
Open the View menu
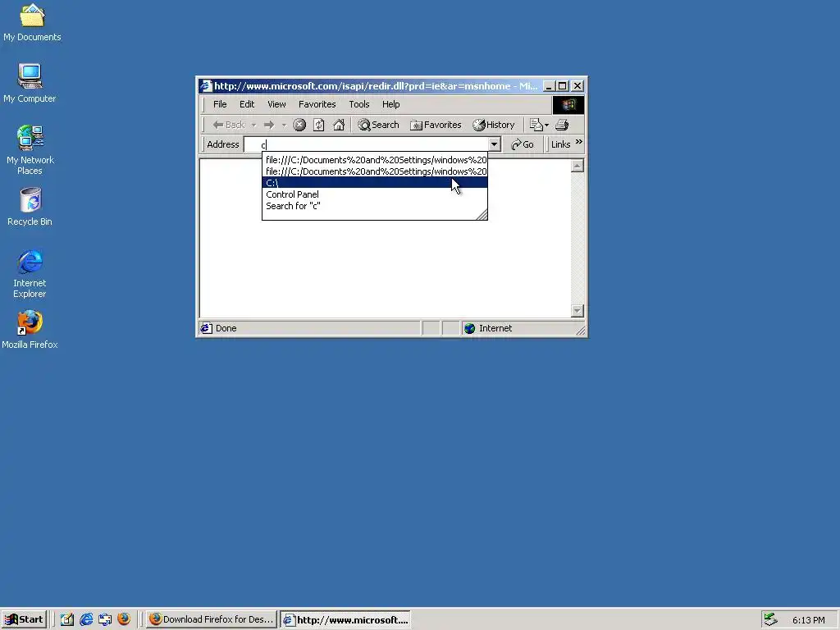pos(276,104)
